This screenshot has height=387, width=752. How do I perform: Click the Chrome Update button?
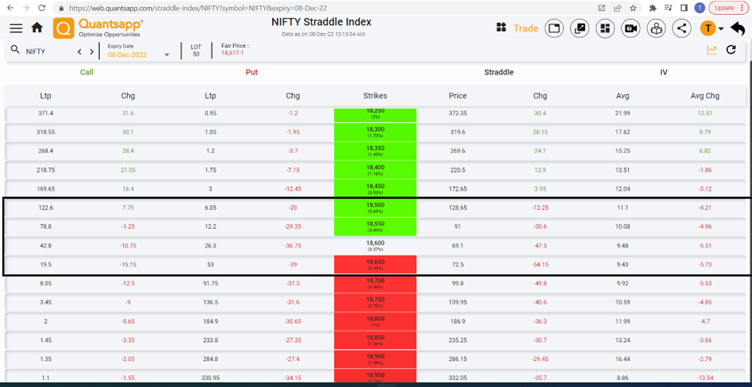point(728,8)
